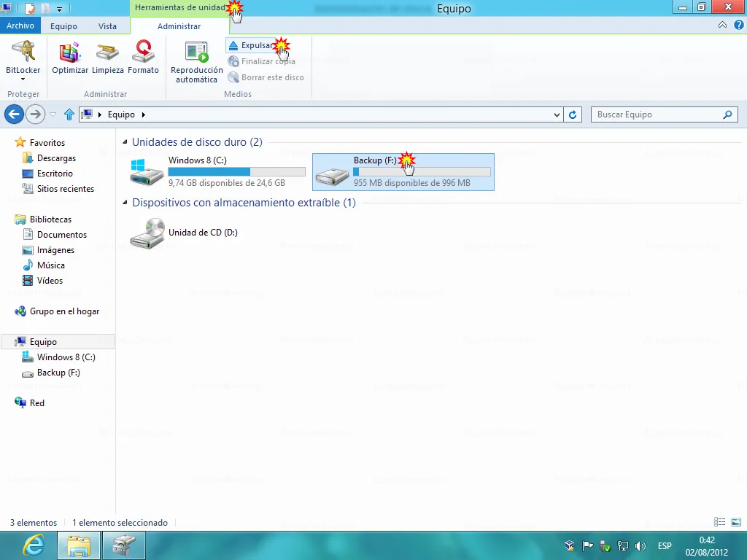This screenshot has height=560, width=747.
Task: Click the File Explorer taskbar button
Action: [79, 545]
